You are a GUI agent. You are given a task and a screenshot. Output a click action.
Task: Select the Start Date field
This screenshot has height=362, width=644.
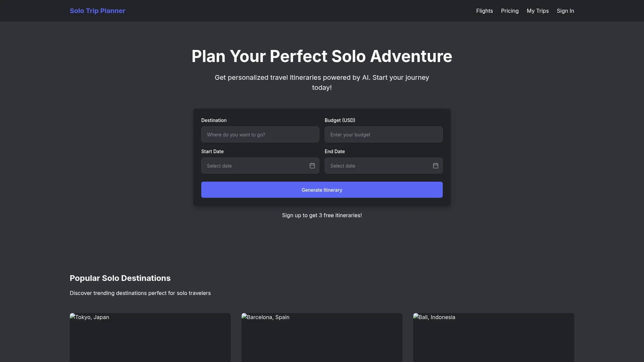point(260,166)
